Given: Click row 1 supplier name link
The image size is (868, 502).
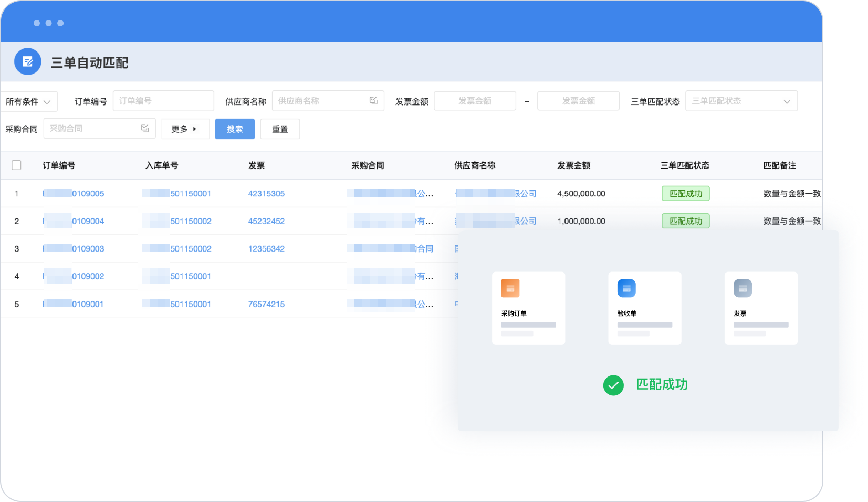Looking at the screenshot, I should [496, 194].
